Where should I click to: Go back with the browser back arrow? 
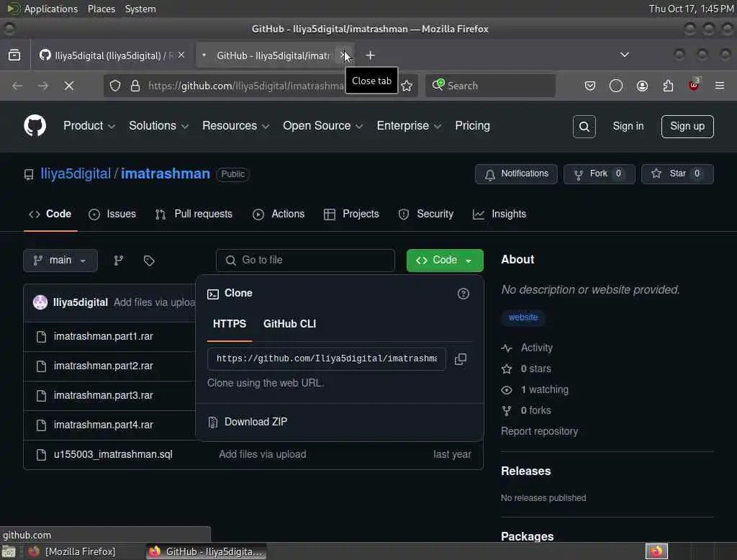(17, 86)
